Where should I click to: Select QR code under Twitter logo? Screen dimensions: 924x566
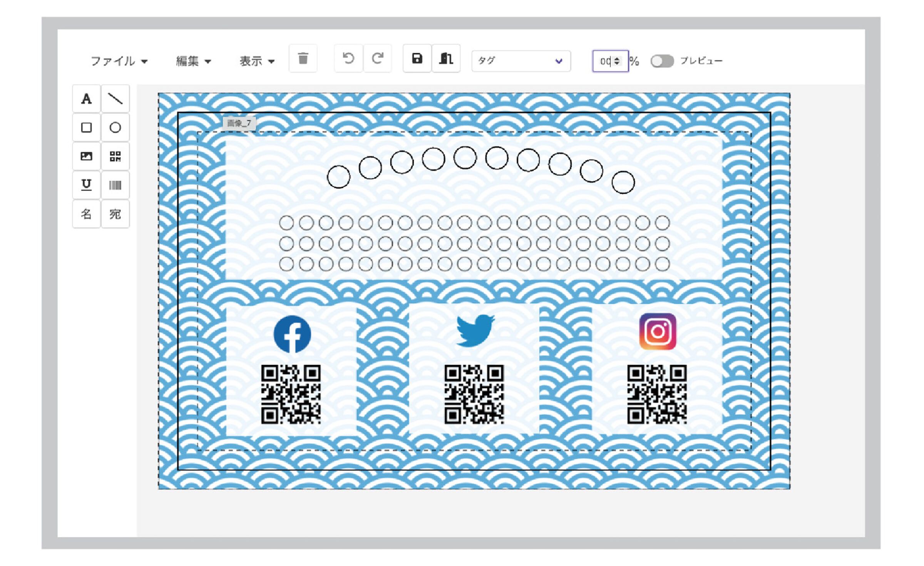coord(474,394)
